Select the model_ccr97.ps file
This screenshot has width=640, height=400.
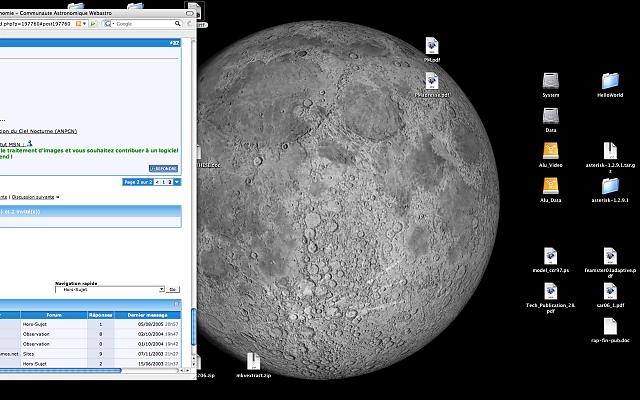tap(551, 257)
